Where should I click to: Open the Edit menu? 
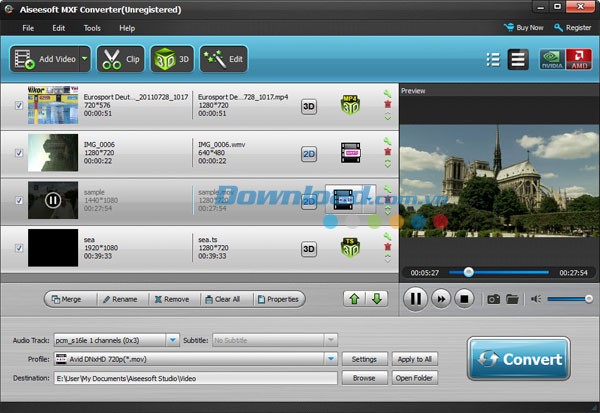pos(59,28)
